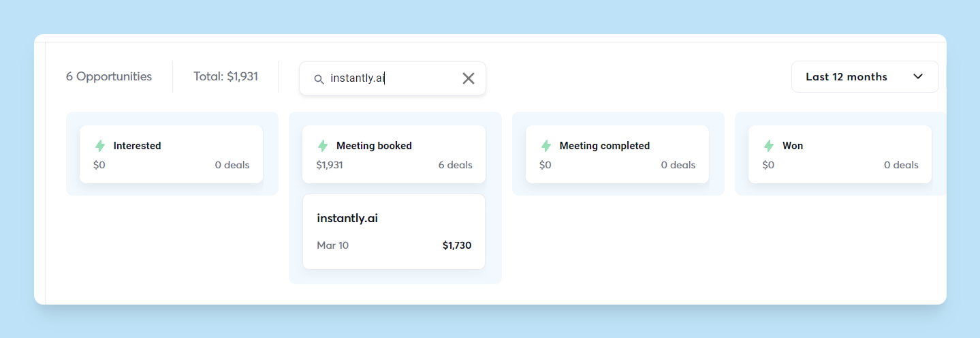Click $0 amount under Meeting completed
This screenshot has width=980, height=338.
(x=546, y=165)
